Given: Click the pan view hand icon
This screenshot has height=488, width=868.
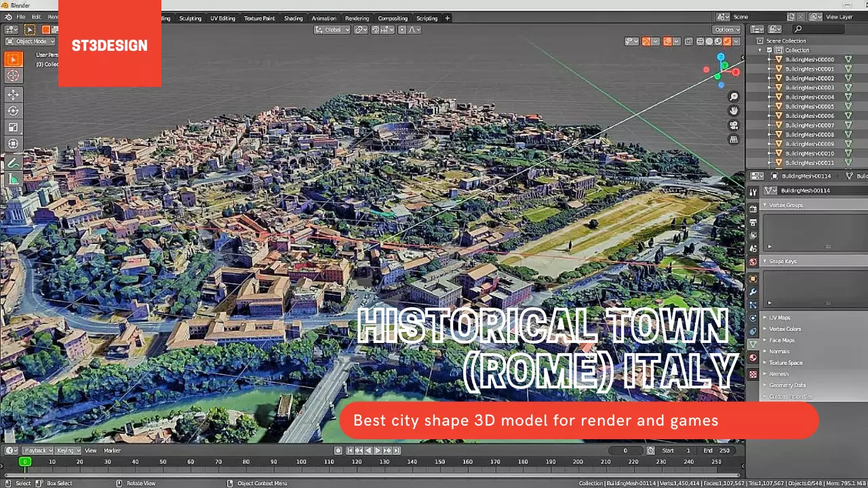Looking at the screenshot, I should (x=734, y=111).
